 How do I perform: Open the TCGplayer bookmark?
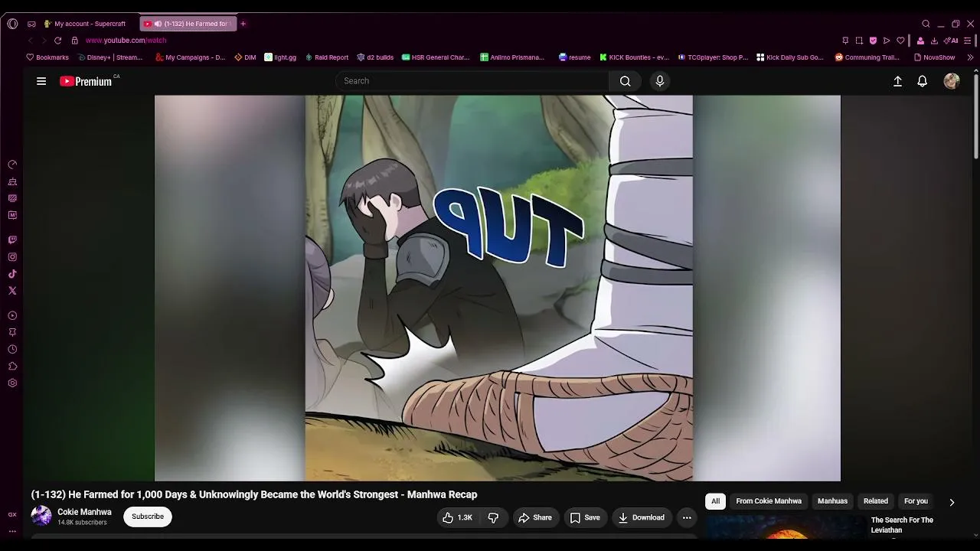coord(713,57)
